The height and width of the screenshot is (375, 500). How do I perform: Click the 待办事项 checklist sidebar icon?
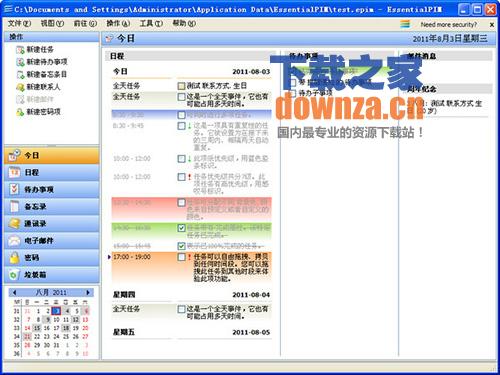point(14,189)
